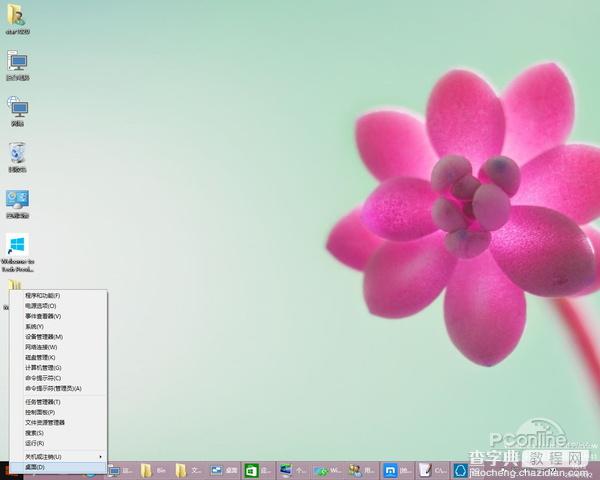Open Welcome to Tech Preview shortcut

[18, 253]
